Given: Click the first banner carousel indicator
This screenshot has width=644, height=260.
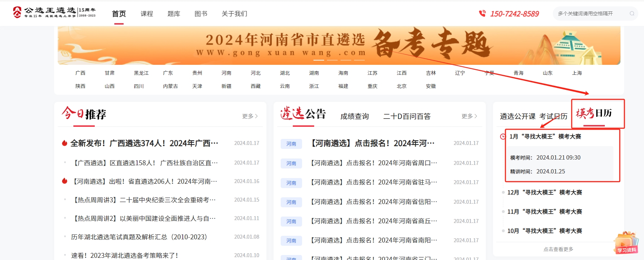Looking at the screenshot, I should 318,60.
